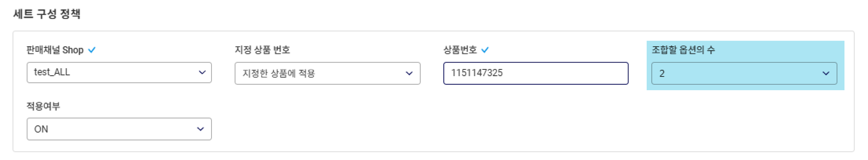The width and height of the screenshot is (868, 160).
Task: Click the chevron arrow in the ON box
Action: click(x=200, y=129)
